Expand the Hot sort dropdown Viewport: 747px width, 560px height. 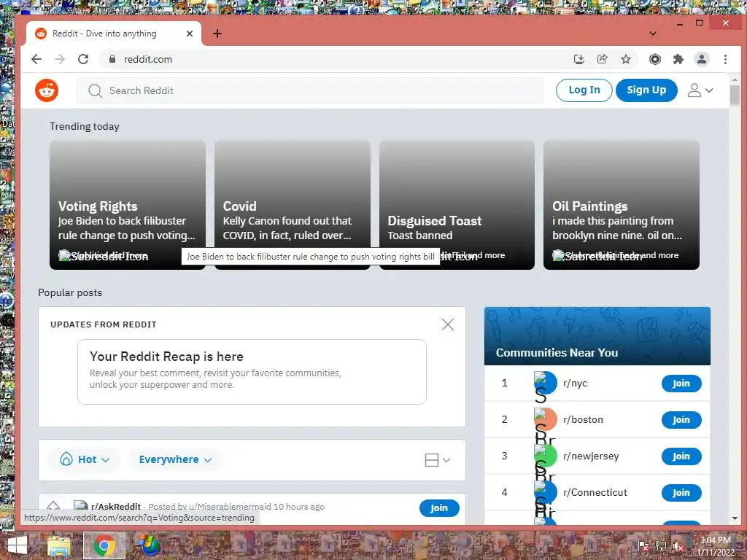point(85,459)
